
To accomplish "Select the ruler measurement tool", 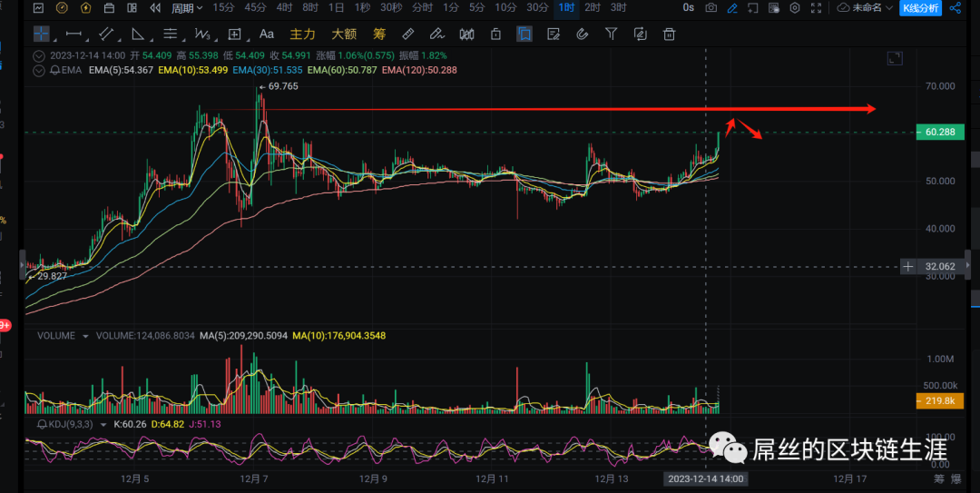I will pyautogui.click(x=408, y=34).
